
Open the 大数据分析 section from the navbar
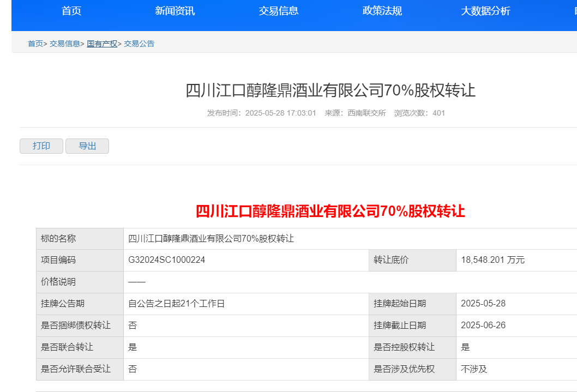[x=485, y=11]
